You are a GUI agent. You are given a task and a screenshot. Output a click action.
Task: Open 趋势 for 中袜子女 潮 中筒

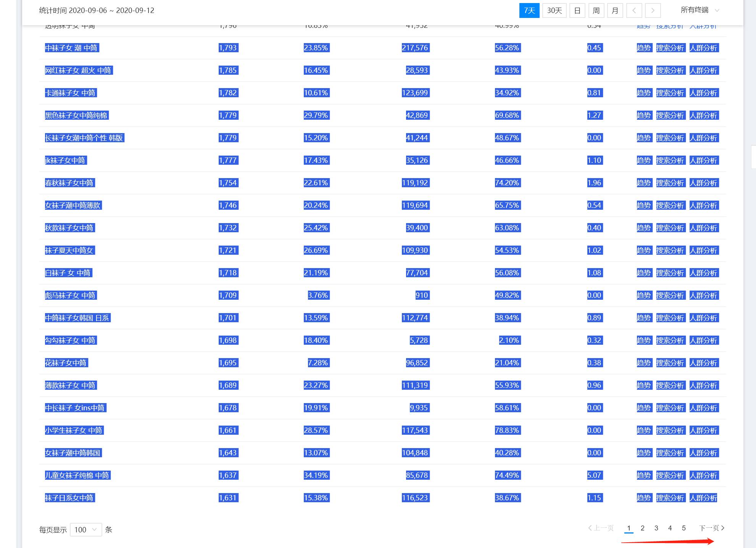click(644, 48)
